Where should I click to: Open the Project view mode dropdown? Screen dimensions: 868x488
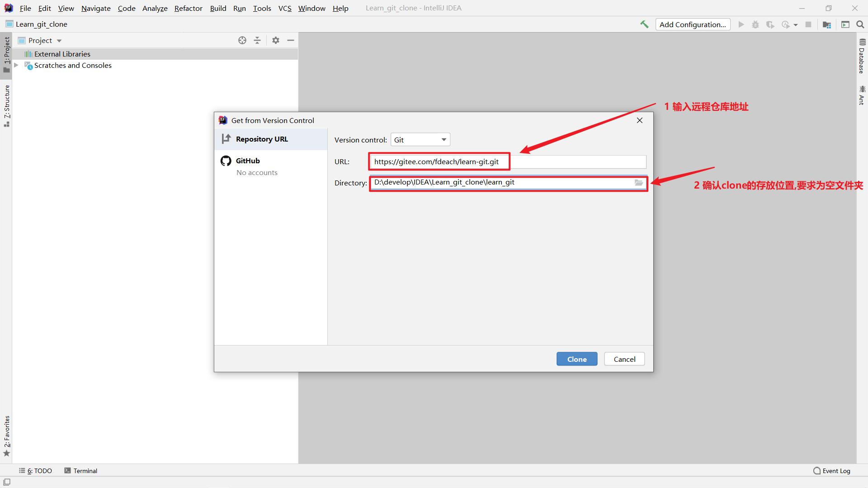(59, 41)
